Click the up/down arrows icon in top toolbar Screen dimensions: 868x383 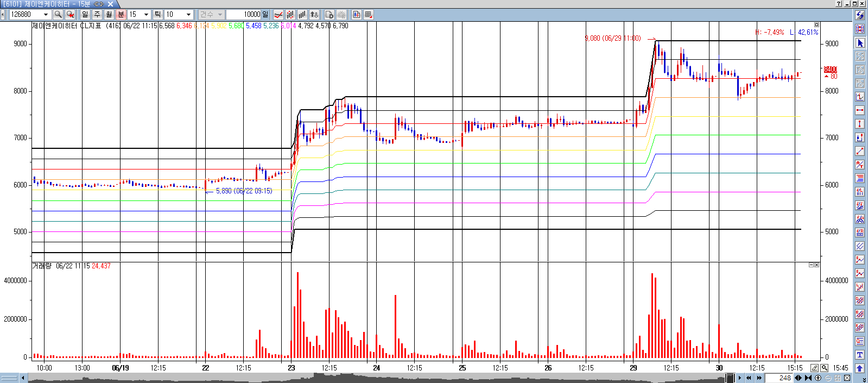[x=314, y=15]
